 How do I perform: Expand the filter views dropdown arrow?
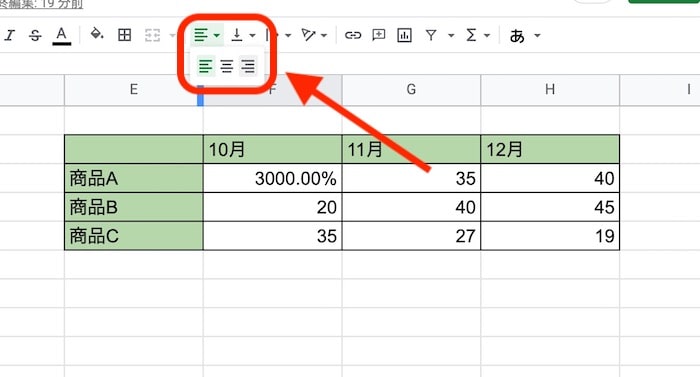451,35
